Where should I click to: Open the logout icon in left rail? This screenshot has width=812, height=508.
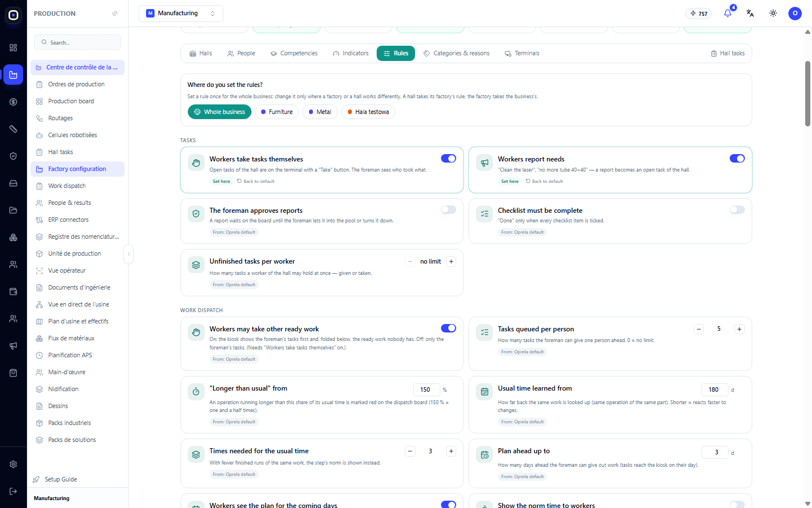click(13, 491)
